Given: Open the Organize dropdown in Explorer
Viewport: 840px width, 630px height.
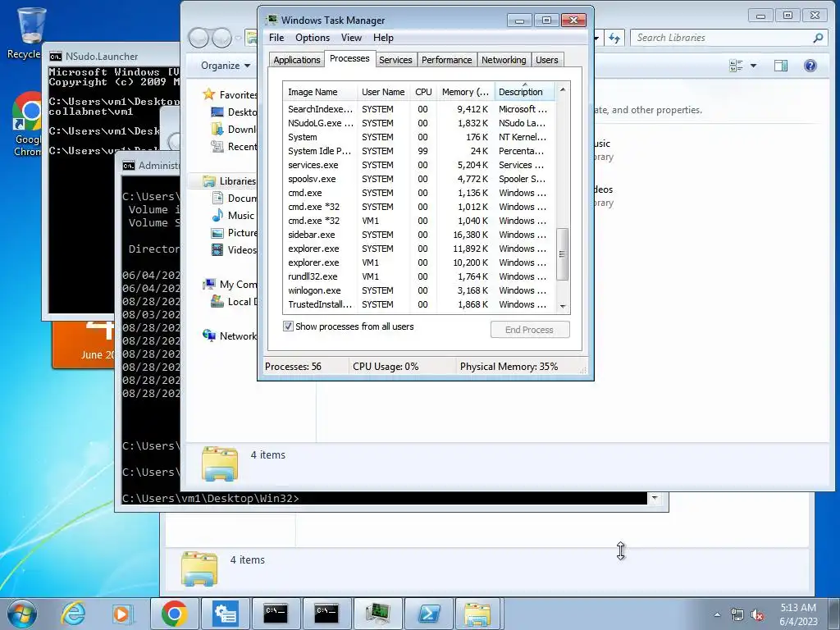Looking at the screenshot, I should tap(226, 66).
